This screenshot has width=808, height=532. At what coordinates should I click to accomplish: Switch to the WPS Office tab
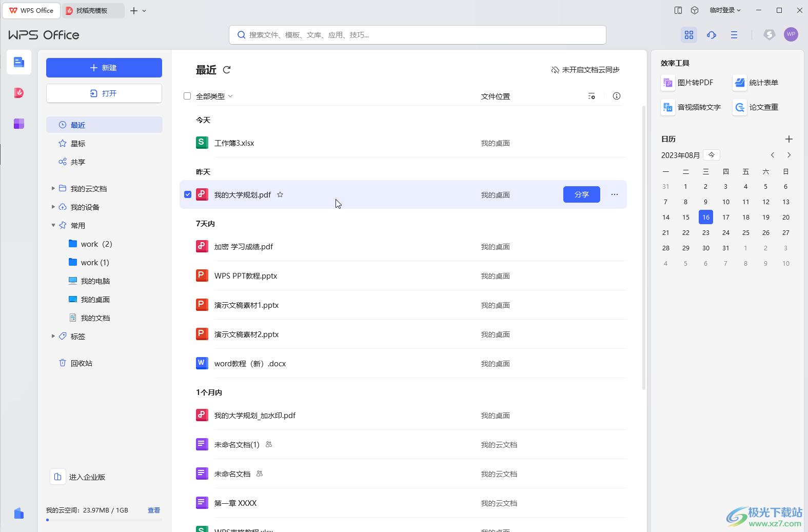click(x=31, y=10)
